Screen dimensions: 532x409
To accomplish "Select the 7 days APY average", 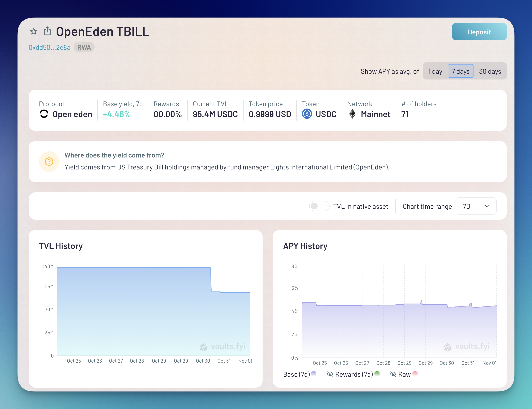I will click(x=460, y=71).
